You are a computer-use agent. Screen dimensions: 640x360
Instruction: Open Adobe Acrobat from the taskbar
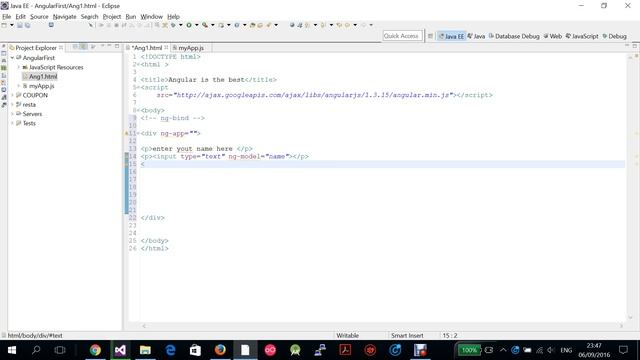pyautogui.click(x=345, y=350)
